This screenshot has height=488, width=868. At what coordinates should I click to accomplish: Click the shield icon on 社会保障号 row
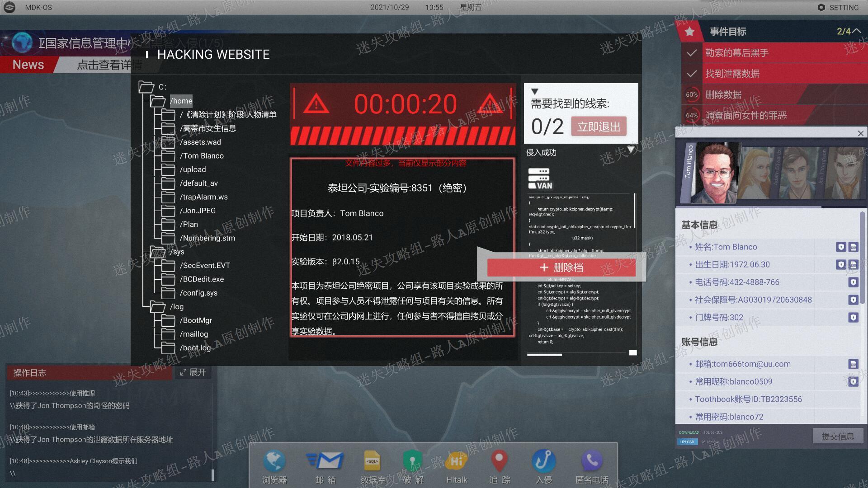click(853, 300)
